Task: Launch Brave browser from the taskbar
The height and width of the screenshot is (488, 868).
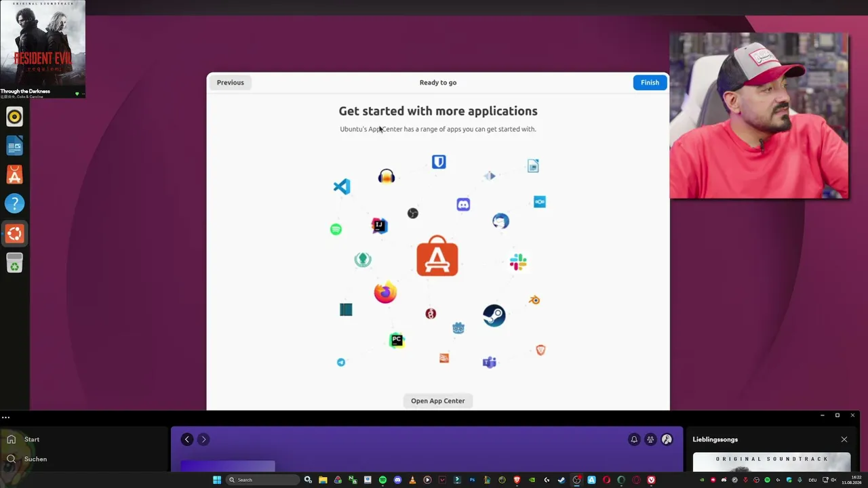Action: coord(517,480)
